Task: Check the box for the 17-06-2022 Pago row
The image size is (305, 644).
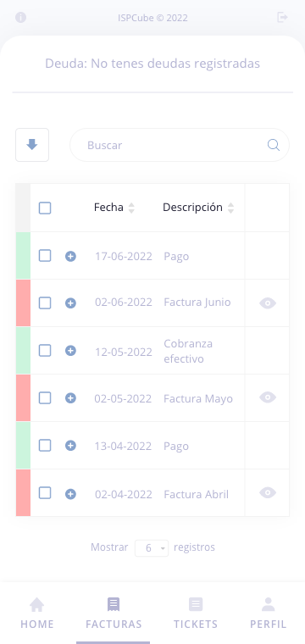Action: coord(45,256)
